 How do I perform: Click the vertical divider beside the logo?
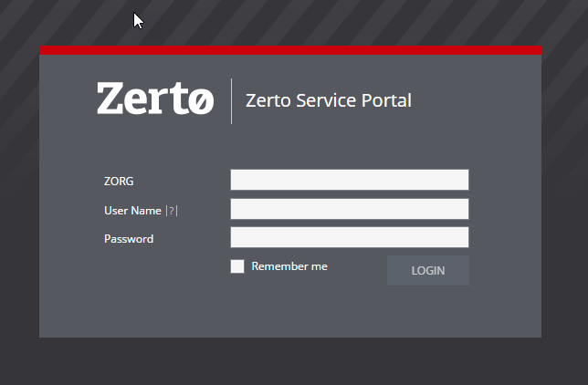point(231,101)
